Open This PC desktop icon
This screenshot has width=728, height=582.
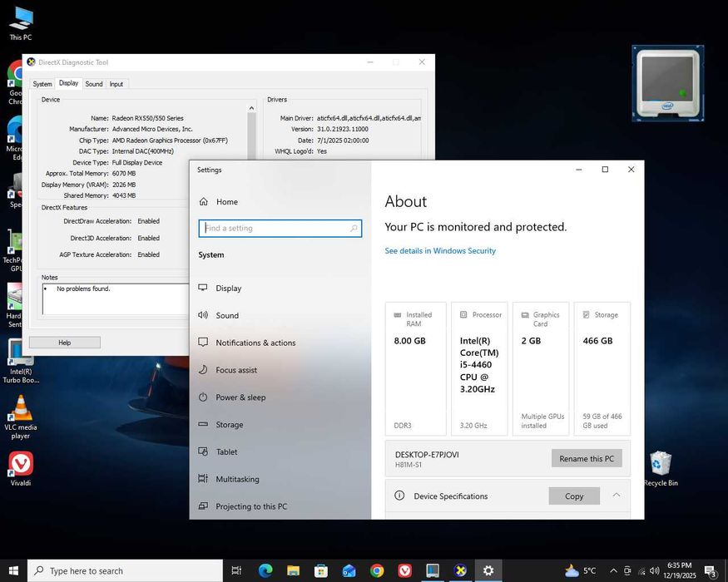[21, 24]
